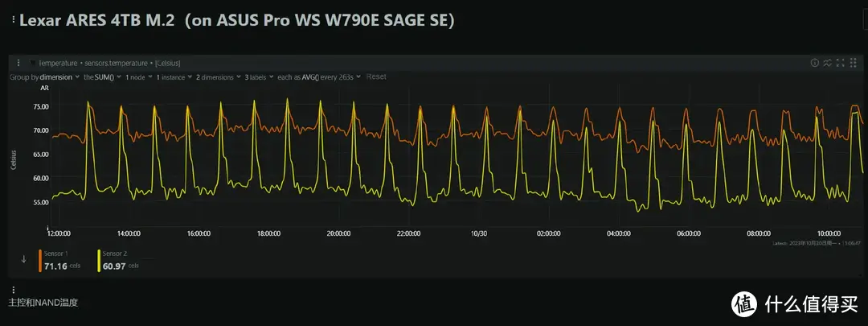The image size is (868, 326).
Task: Open the chart's grid options menu icon
Action: coord(853,63)
